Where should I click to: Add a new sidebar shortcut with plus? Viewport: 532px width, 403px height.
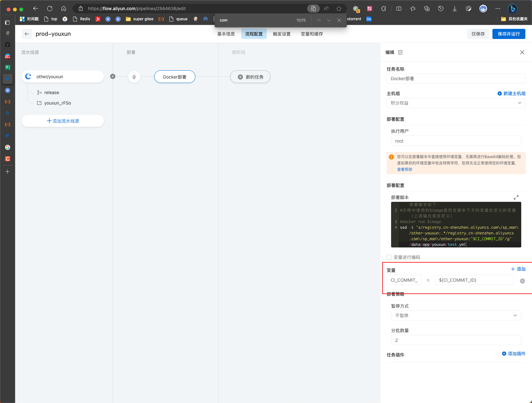pos(8,171)
